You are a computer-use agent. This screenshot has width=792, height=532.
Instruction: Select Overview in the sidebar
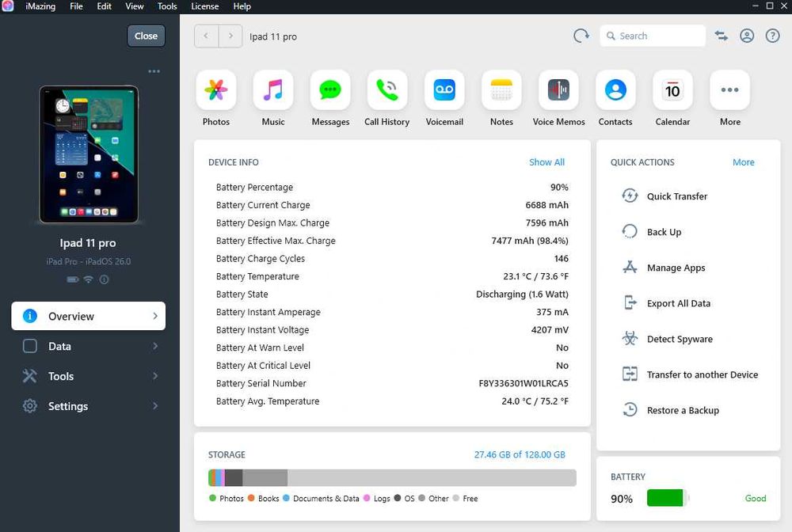point(89,316)
